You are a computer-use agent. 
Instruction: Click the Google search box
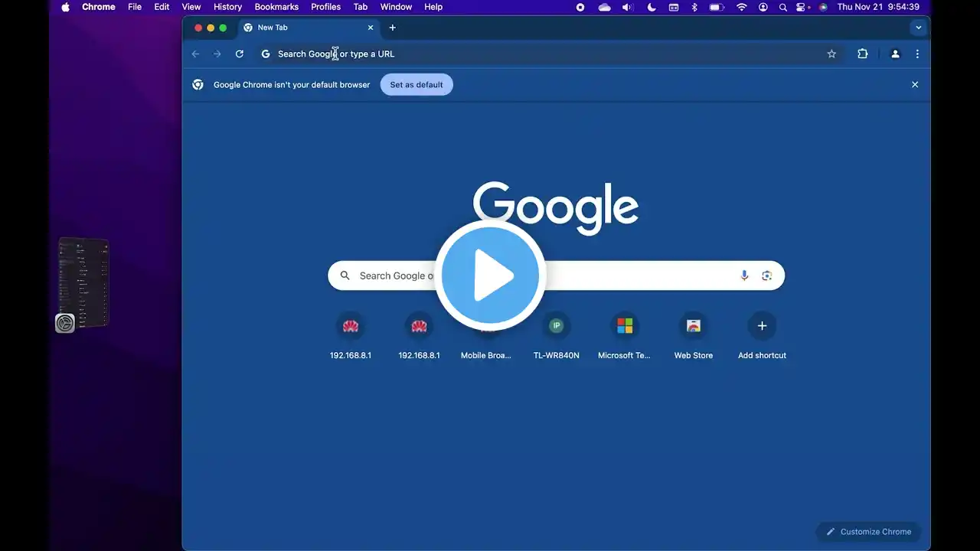(x=556, y=275)
